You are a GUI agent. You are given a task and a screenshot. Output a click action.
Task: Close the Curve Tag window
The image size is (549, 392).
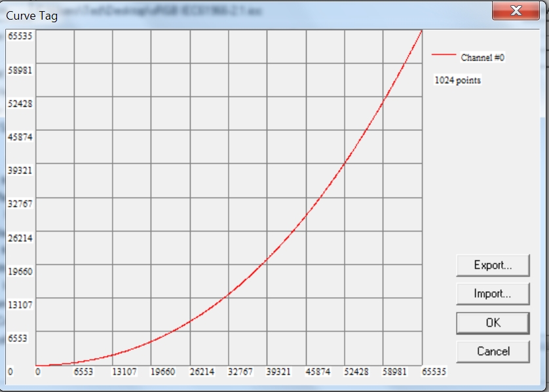pyautogui.click(x=515, y=12)
